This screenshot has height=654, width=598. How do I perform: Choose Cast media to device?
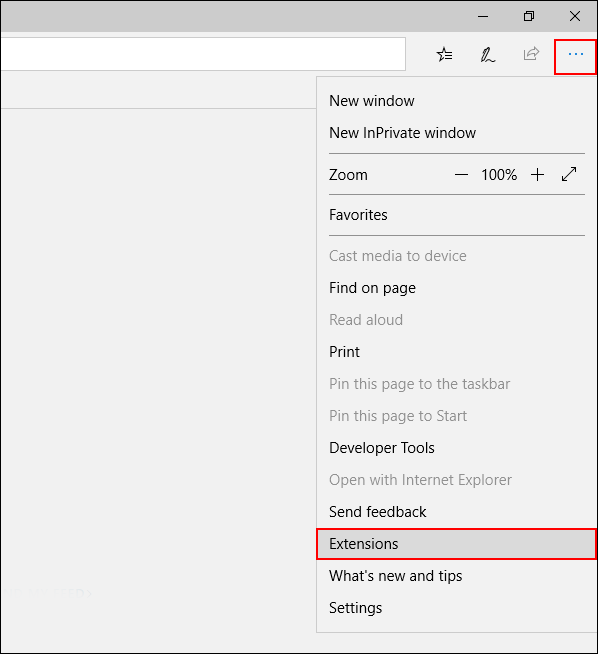coord(457,256)
